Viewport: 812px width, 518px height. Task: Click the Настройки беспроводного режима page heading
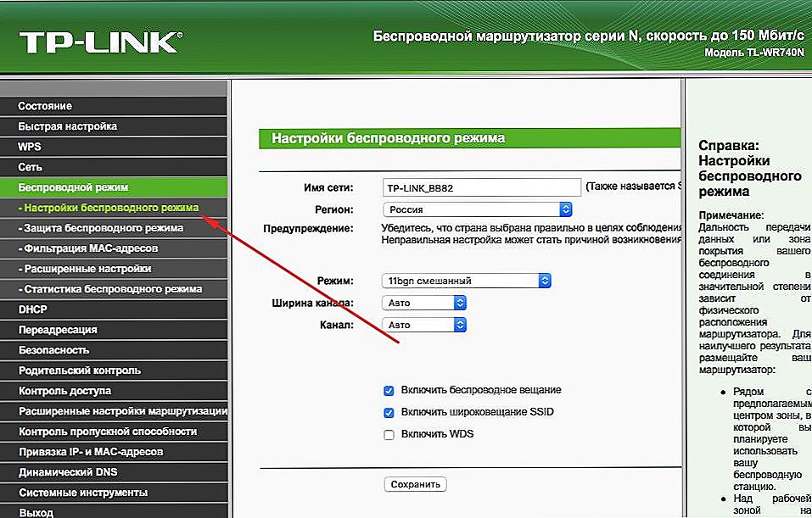pos(389,138)
